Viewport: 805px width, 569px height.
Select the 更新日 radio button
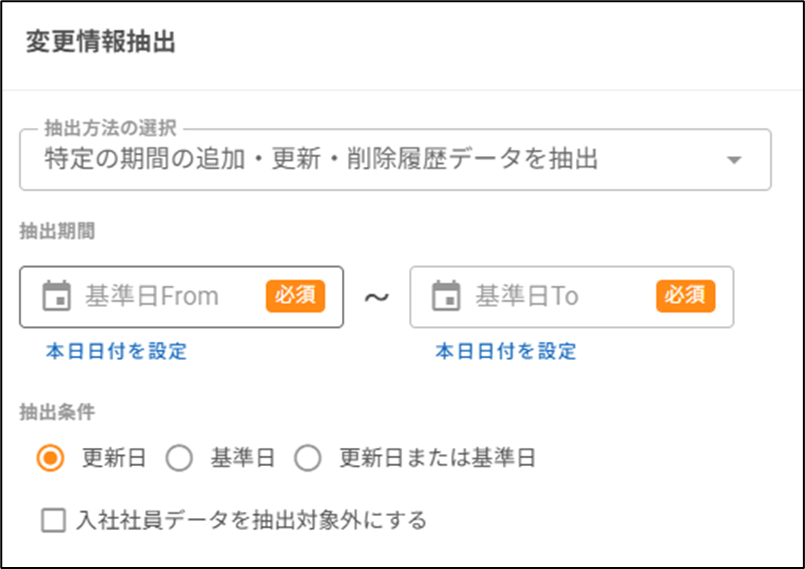coord(50,459)
